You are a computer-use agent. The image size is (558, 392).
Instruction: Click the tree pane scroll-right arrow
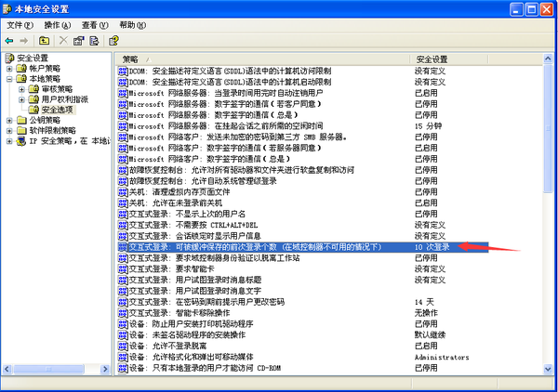point(105,370)
